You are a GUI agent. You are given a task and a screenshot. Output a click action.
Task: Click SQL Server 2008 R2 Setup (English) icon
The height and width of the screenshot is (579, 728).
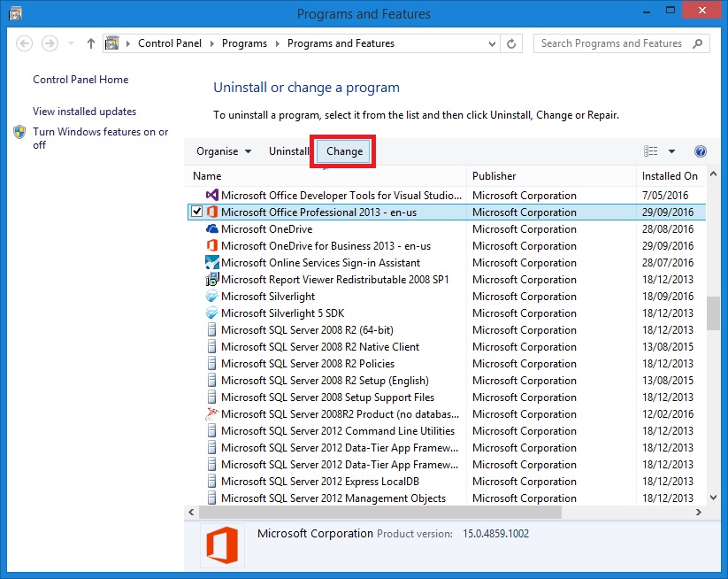211,380
